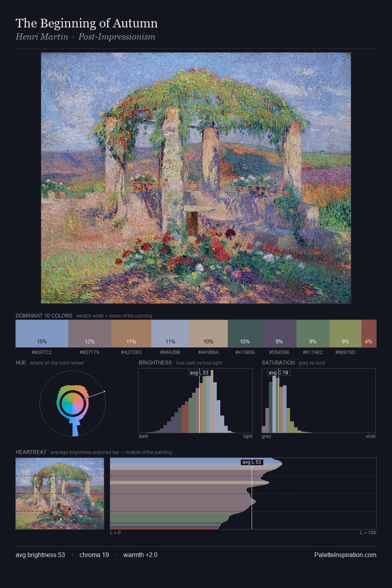This screenshot has height=588, width=392.
Task: Select the mauve-grey #807179 swatch
Action: pos(90,334)
